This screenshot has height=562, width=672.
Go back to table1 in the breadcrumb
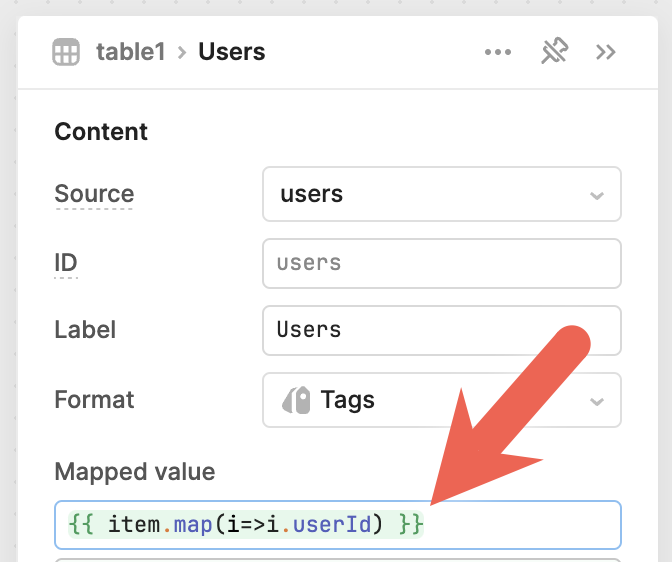130,52
